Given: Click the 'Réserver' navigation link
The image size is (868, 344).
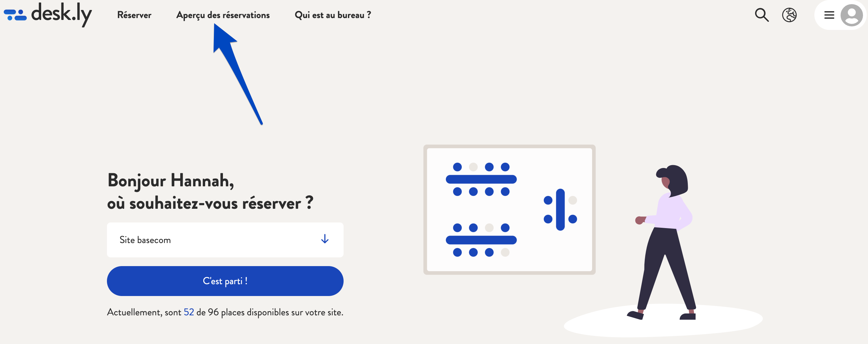Looking at the screenshot, I should (134, 14).
